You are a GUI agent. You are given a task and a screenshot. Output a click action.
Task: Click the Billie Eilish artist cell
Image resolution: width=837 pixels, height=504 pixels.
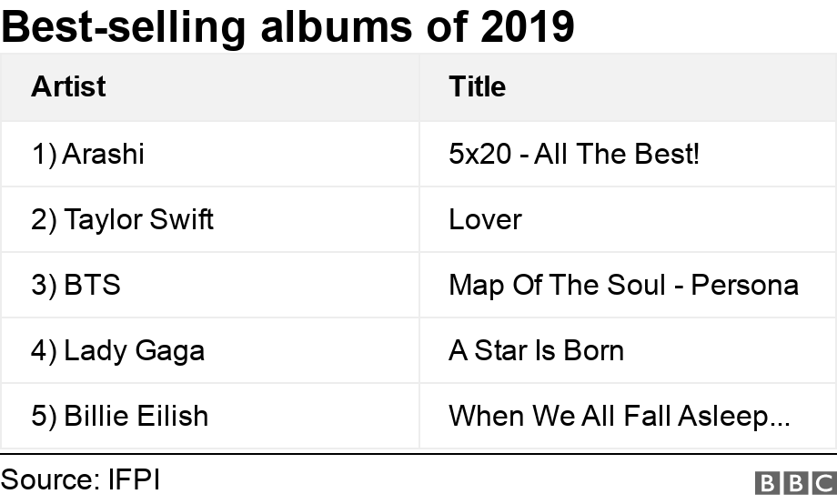click(120, 416)
